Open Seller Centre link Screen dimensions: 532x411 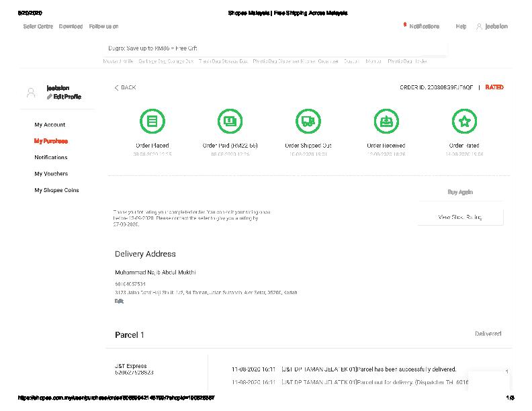(38, 26)
